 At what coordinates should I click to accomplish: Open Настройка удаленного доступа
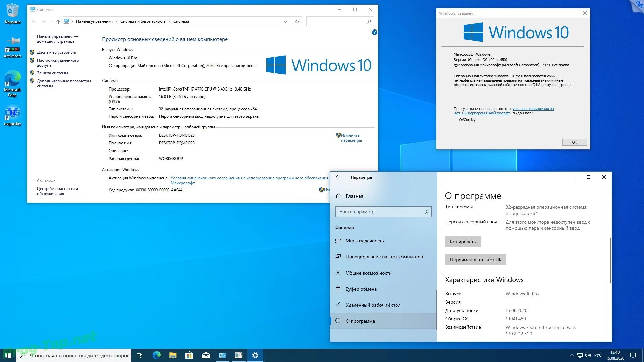tap(58, 63)
